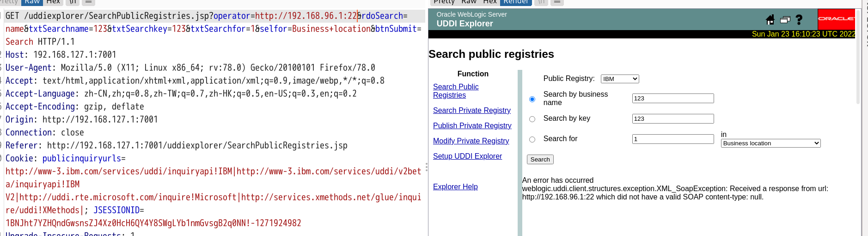Open Setup UDDI Explorer link
Viewport: 868px width, 236px height.
[x=467, y=156]
